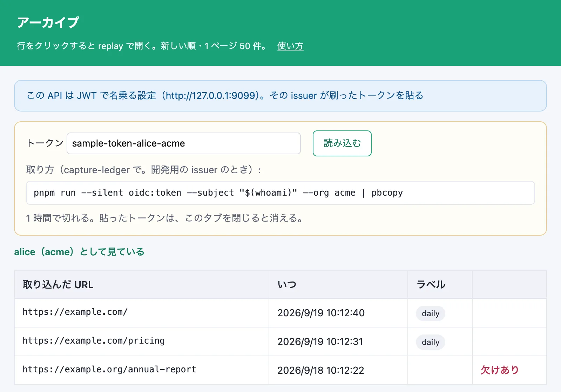
Task: Click the JWT issuer info banner text
Action: tap(225, 95)
